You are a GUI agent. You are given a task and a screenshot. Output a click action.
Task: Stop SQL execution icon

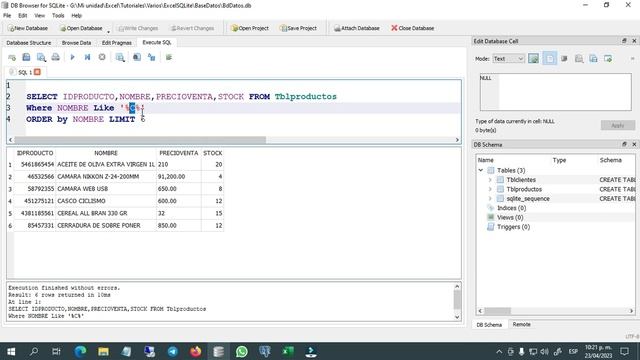coord(102,57)
